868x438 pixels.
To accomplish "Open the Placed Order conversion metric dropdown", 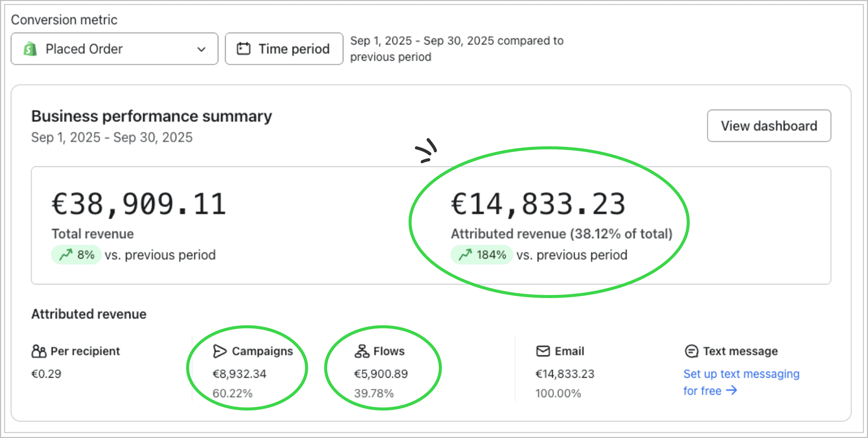I will [114, 49].
